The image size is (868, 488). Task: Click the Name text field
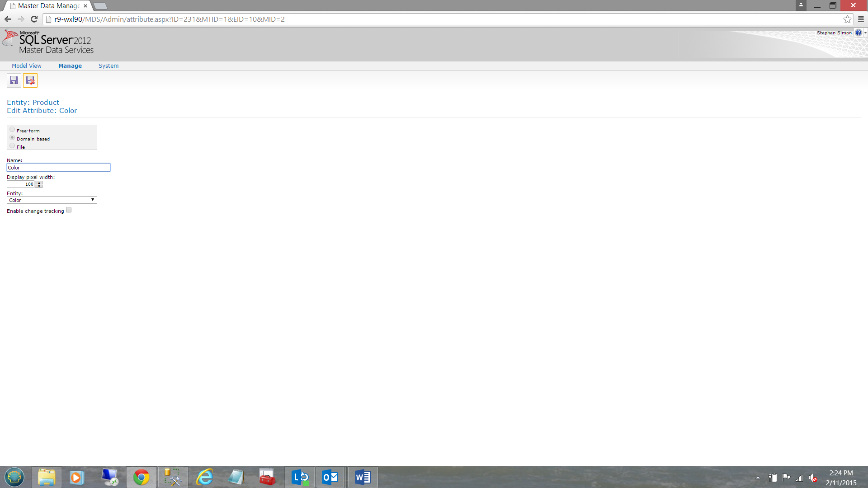(58, 168)
